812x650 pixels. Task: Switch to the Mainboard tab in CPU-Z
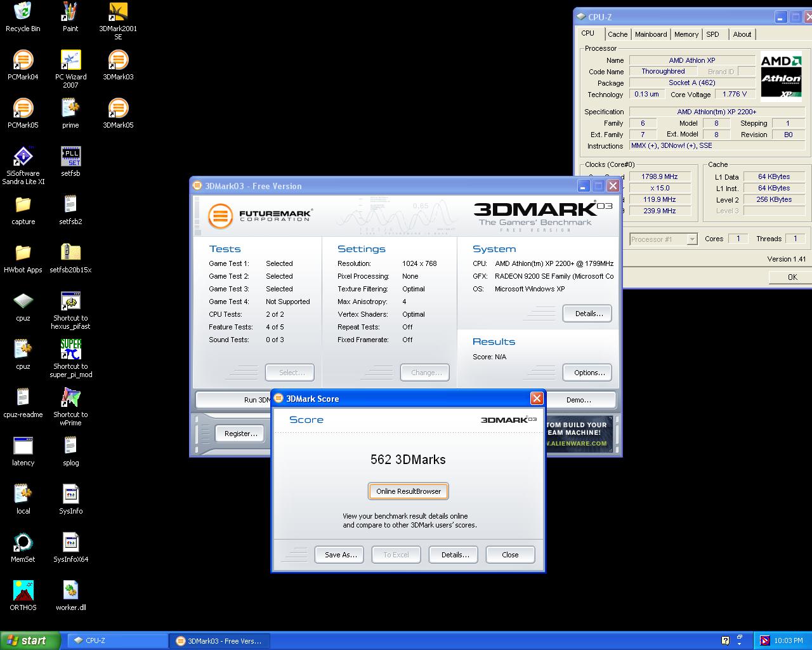(x=651, y=34)
